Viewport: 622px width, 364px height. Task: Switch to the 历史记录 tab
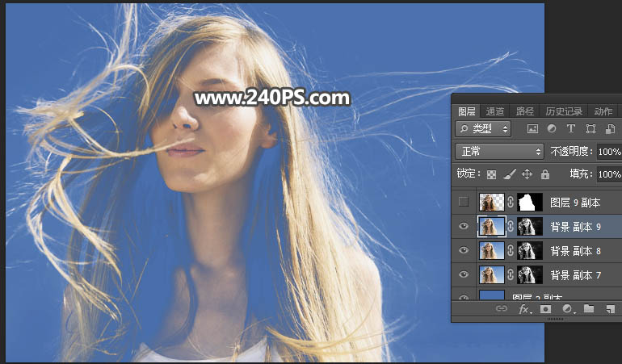(x=563, y=111)
